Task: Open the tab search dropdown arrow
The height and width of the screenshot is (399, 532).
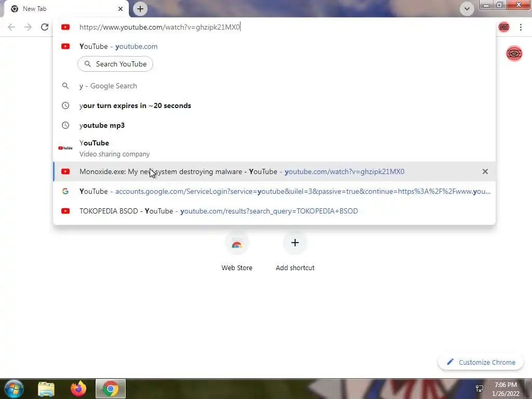Action: tap(467, 9)
